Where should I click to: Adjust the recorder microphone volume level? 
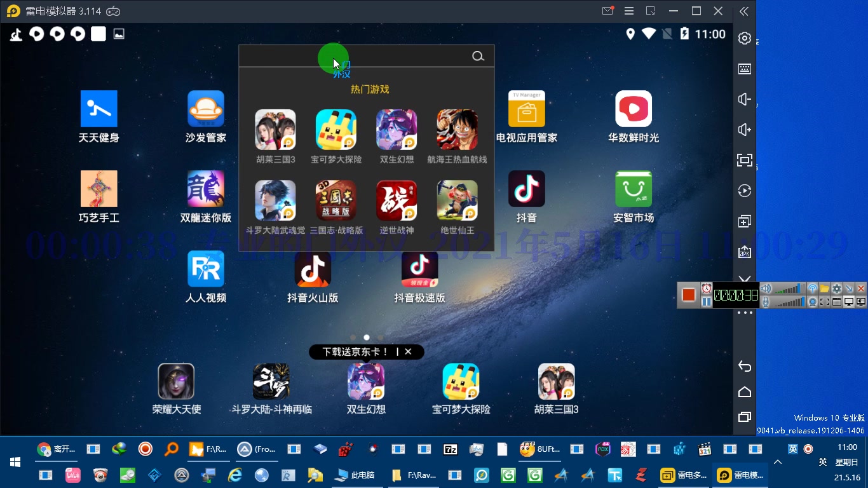coord(789,302)
